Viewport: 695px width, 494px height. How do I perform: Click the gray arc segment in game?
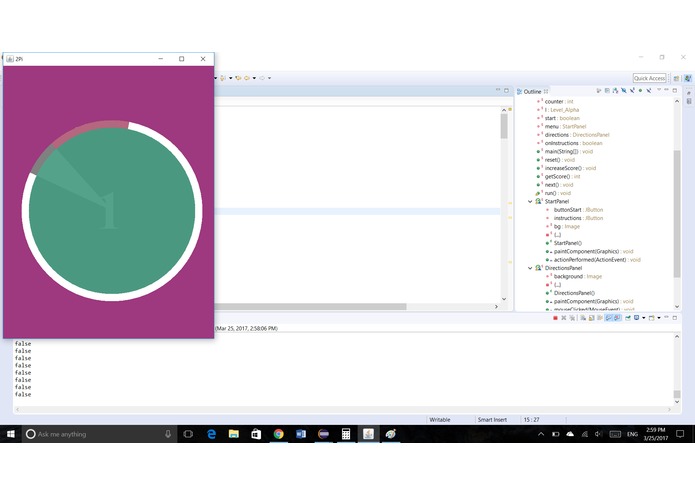pyautogui.click(x=42, y=160)
